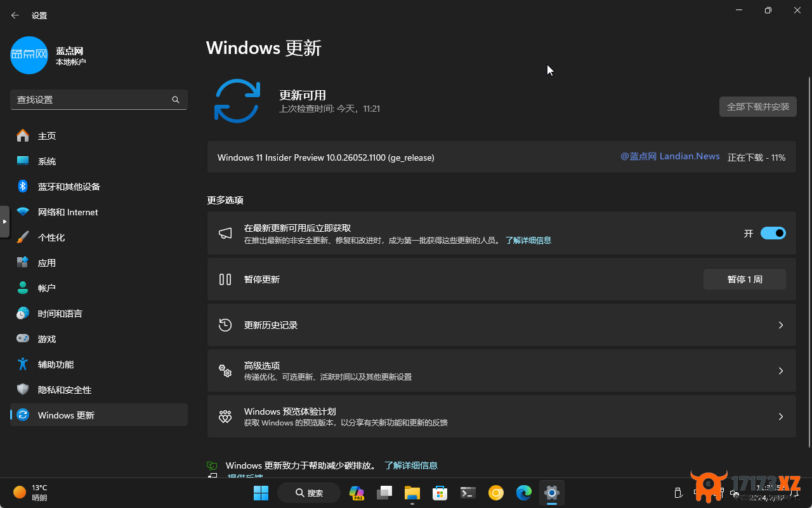
Task: Turn off 在最新更新可用后立即获取 toggle
Action: 773,233
